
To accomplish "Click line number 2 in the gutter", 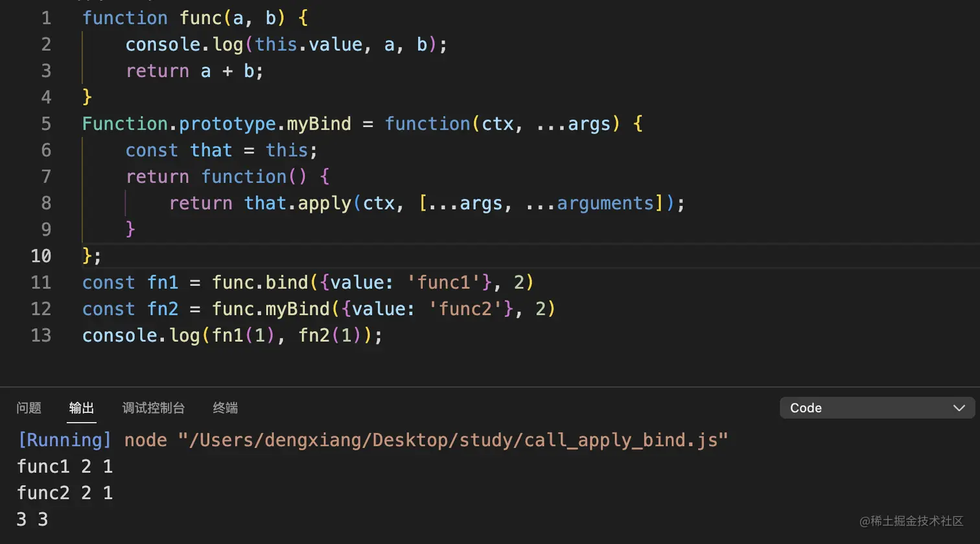I will (46, 44).
